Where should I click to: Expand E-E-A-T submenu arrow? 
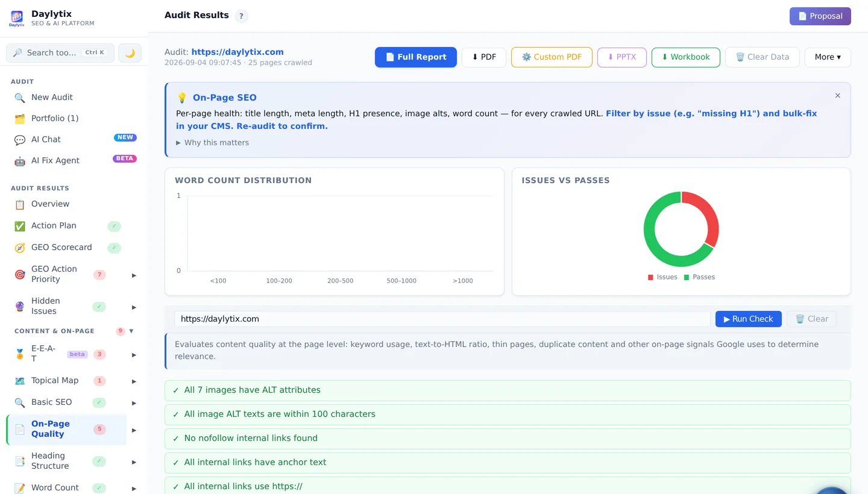point(134,355)
